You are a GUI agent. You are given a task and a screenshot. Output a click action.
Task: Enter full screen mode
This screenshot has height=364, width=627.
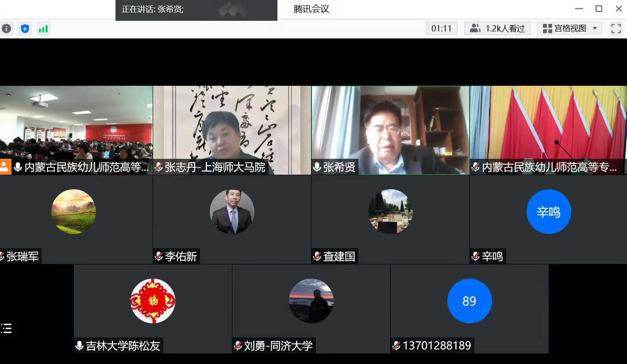tap(616, 29)
